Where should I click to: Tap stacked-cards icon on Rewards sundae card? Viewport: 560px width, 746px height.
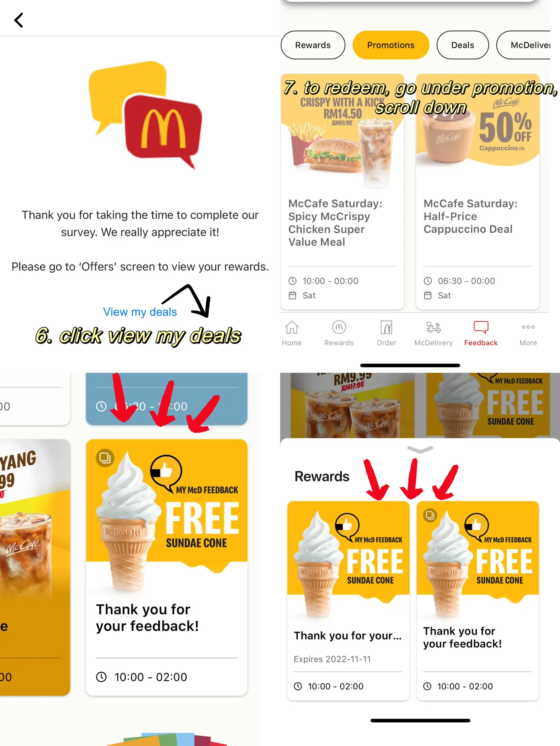[x=430, y=516]
